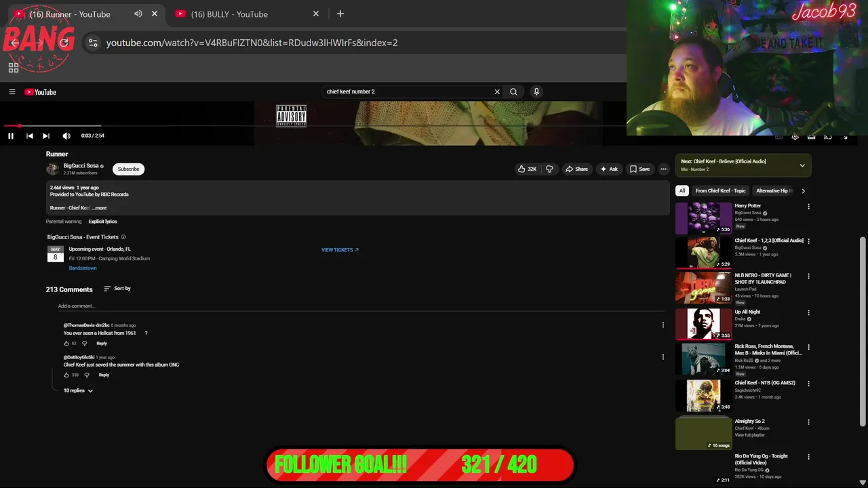Screen dimensions: 868x488
Task: Click the grid icon under the toolbar
Action: point(13,68)
